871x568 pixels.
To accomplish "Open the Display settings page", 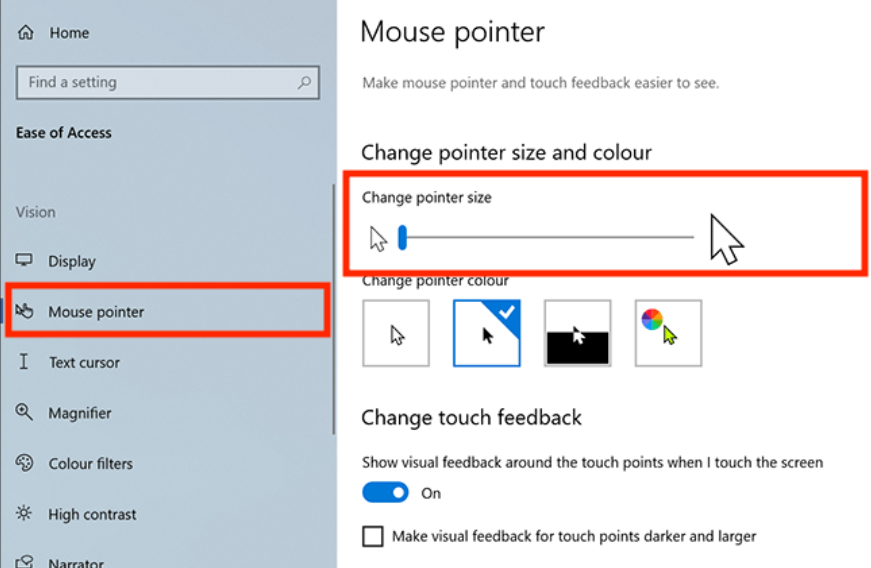I will (72, 261).
